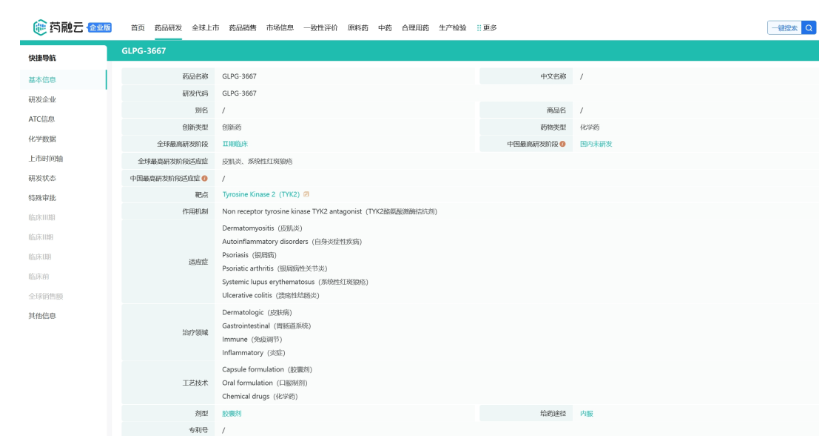Click GLPG-3667 value in 研发代码 row
This screenshot has width=819, height=440.
pos(239,93)
